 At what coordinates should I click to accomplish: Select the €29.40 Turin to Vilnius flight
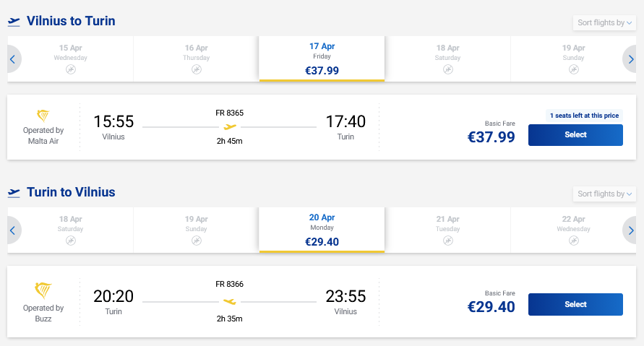tap(575, 304)
